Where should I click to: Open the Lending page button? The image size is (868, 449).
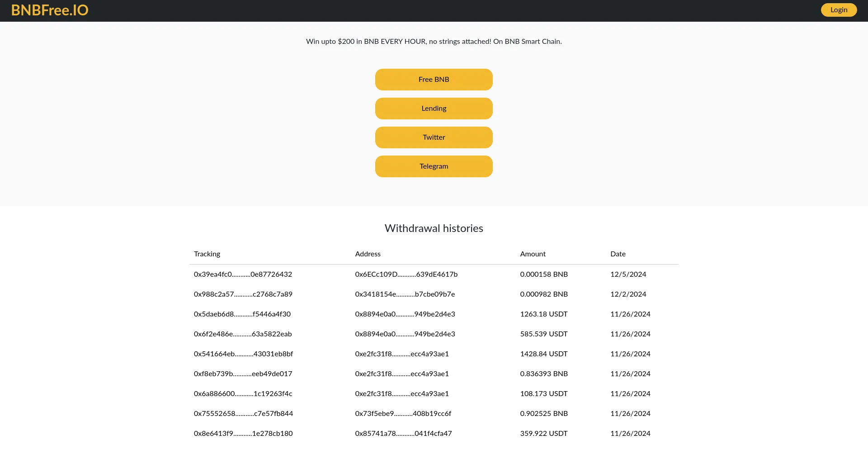434,109
